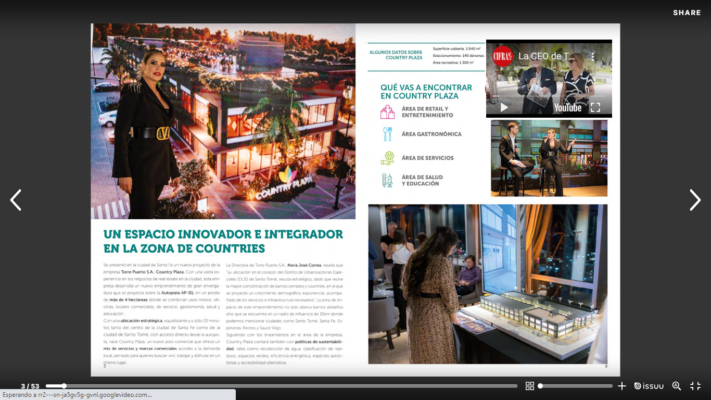Viewport: 711px width, 400px height.
Task: Click the Country Plaza building photo
Action: [x=223, y=120]
